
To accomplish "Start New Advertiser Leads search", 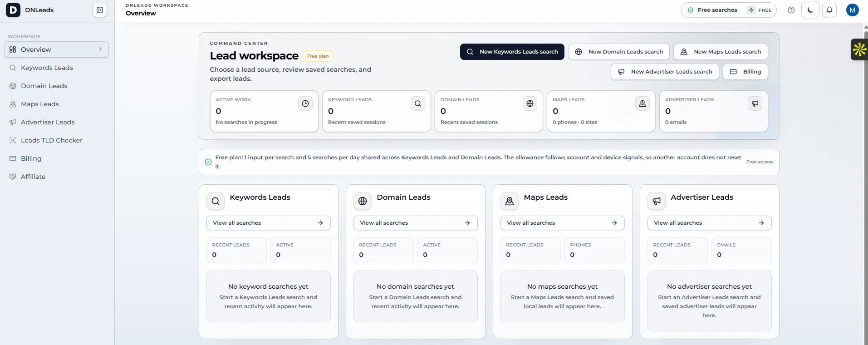I will (x=665, y=72).
